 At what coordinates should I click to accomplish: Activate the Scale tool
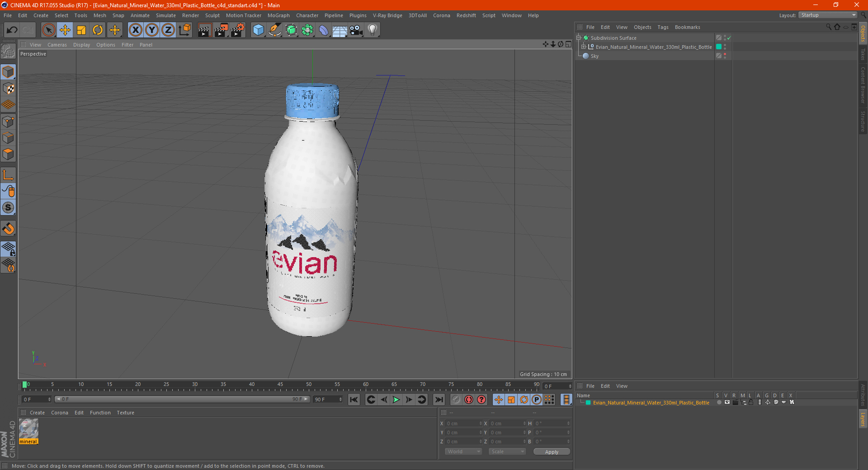point(81,30)
